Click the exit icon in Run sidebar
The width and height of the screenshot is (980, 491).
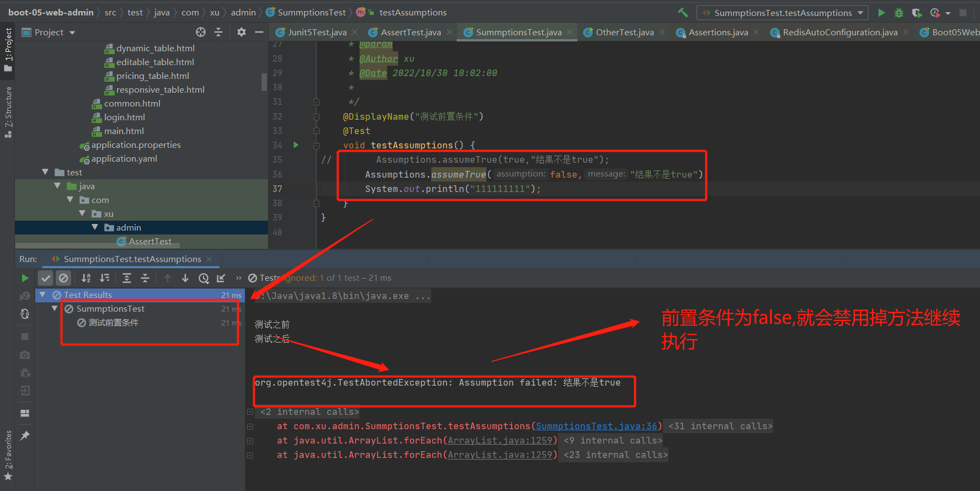[x=25, y=391]
